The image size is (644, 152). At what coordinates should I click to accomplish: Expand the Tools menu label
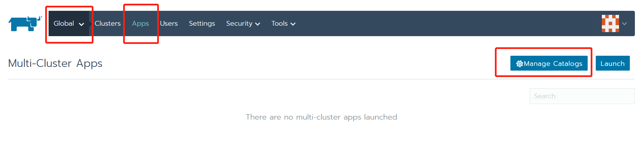point(279,24)
